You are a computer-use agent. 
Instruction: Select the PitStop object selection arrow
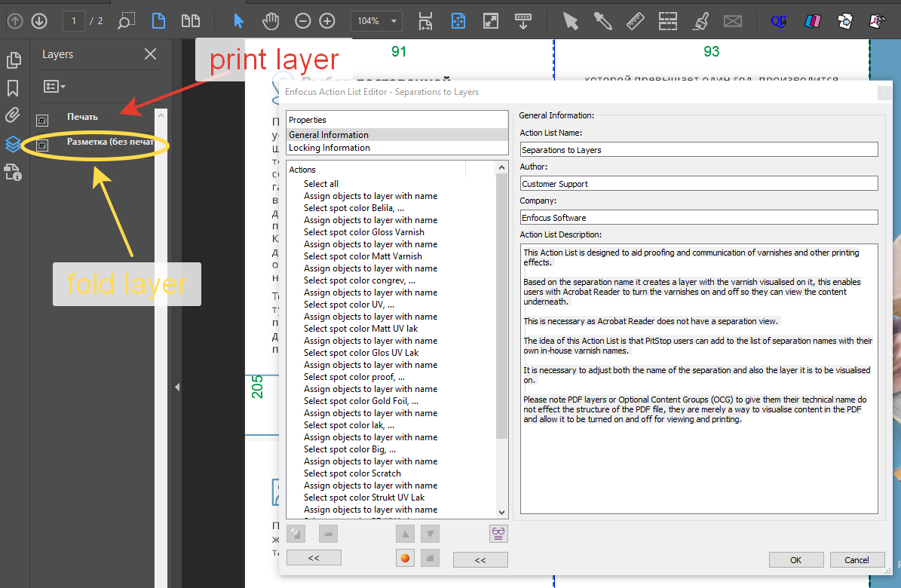pyautogui.click(x=570, y=21)
